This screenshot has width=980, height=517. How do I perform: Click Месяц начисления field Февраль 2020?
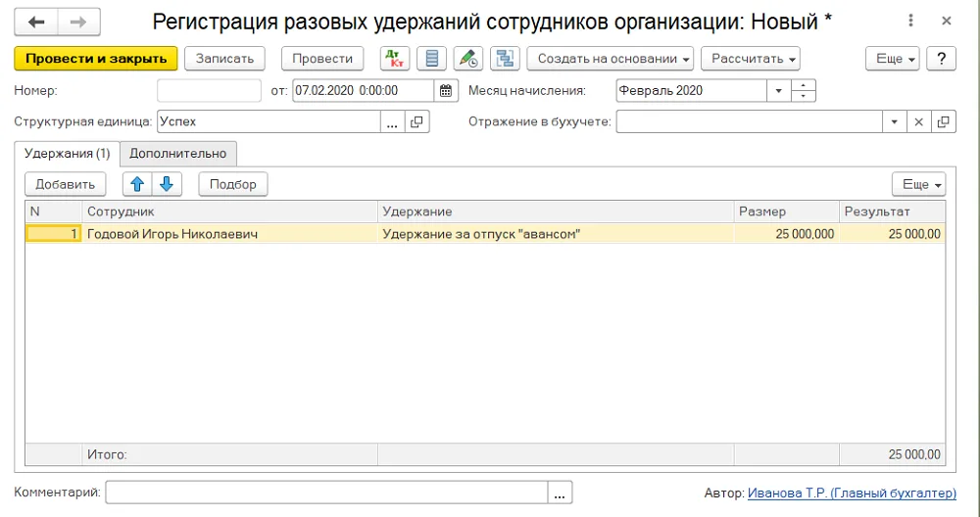[x=691, y=90]
